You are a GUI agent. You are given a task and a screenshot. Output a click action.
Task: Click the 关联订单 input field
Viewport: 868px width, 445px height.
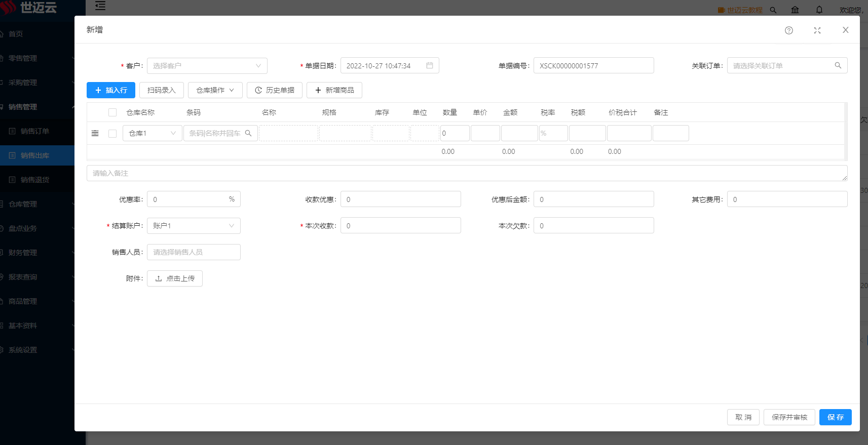pyautogui.click(x=787, y=66)
